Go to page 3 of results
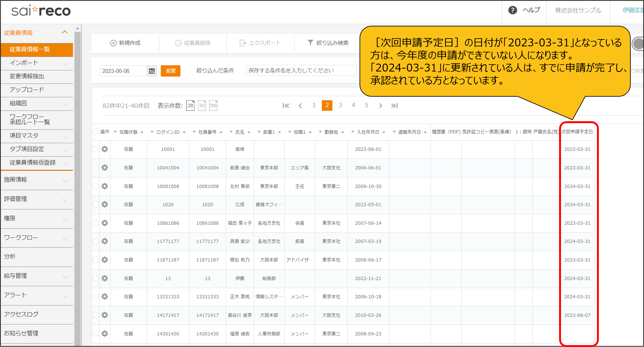Viewport: 644px width, 347px height. click(x=340, y=105)
